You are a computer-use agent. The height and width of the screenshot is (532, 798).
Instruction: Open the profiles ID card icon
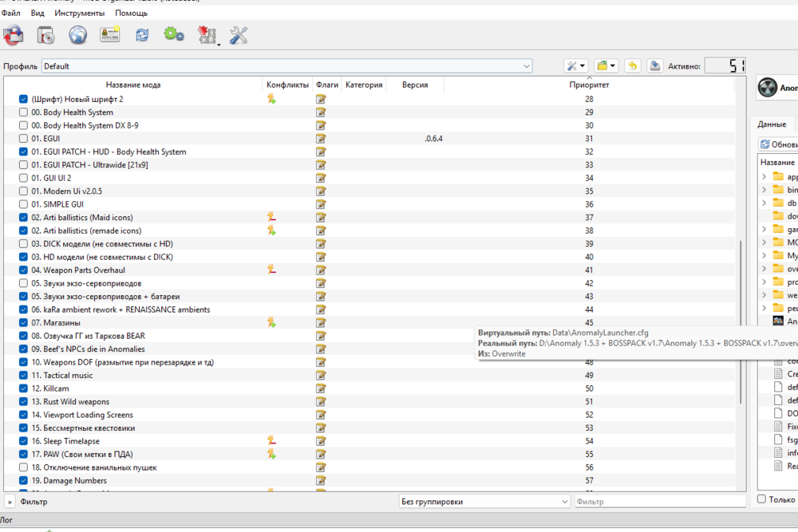(109, 35)
